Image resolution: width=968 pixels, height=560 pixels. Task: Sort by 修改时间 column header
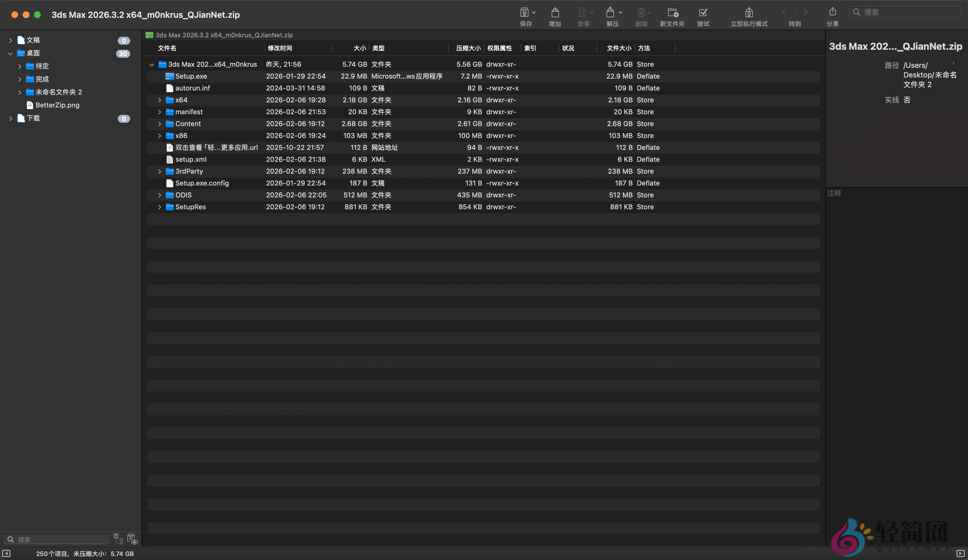pyautogui.click(x=280, y=48)
